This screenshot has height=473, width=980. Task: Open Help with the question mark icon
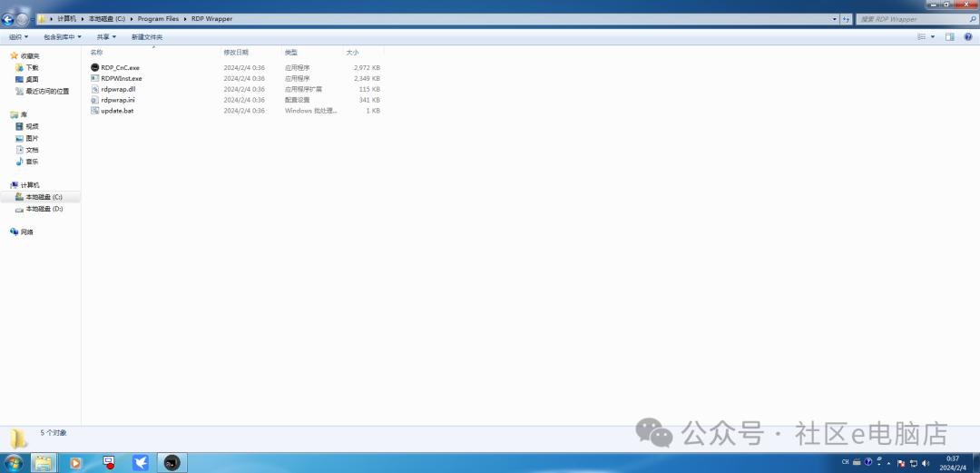(x=968, y=37)
